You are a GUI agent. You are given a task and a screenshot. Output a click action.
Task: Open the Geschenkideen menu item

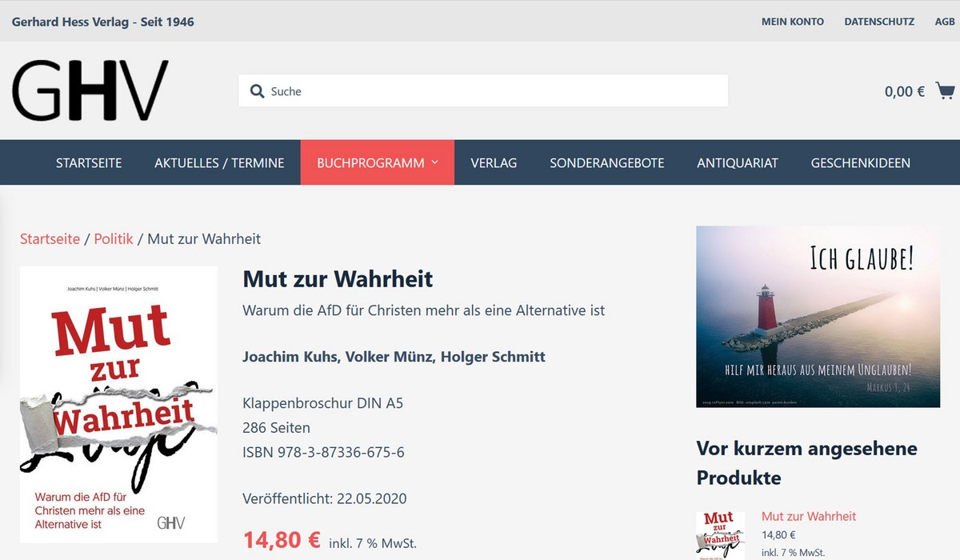click(861, 162)
